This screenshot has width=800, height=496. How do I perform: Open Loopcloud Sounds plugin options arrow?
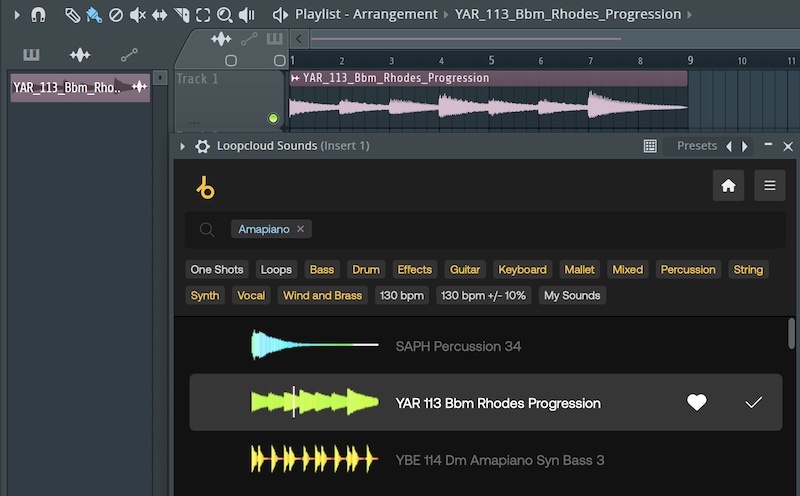(182, 146)
